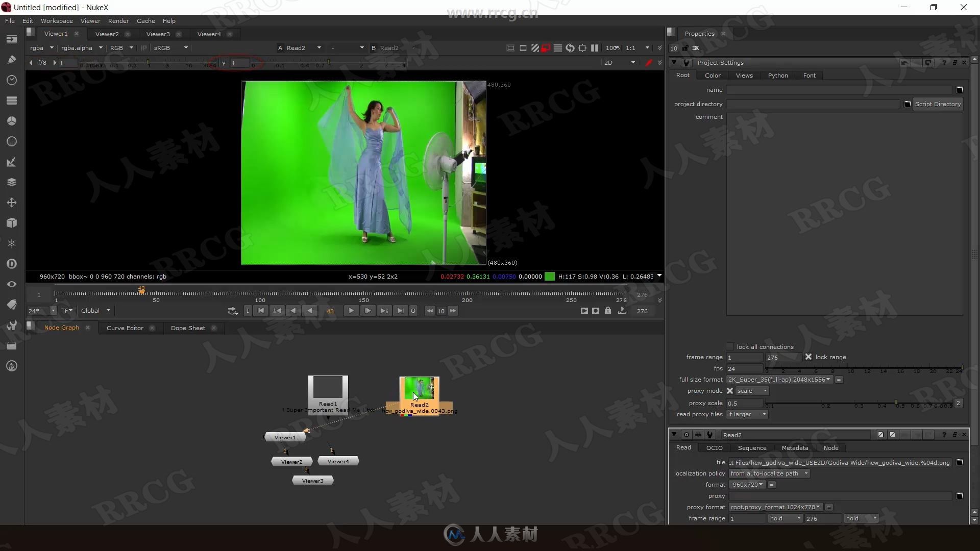Collapse the Project Settings panel
Viewport: 980px width, 551px height.
coord(674,63)
